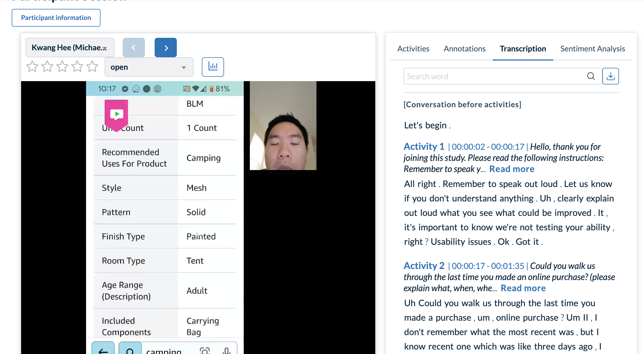Click the third star rating toggle
Image resolution: width=644 pixels, height=354 pixels.
[62, 66]
